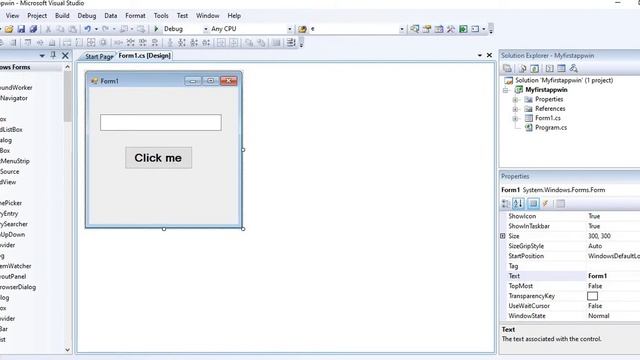Expand the Form1.cs tree node
The width and height of the screenshot is (640, 360).
tap(515, 118)
